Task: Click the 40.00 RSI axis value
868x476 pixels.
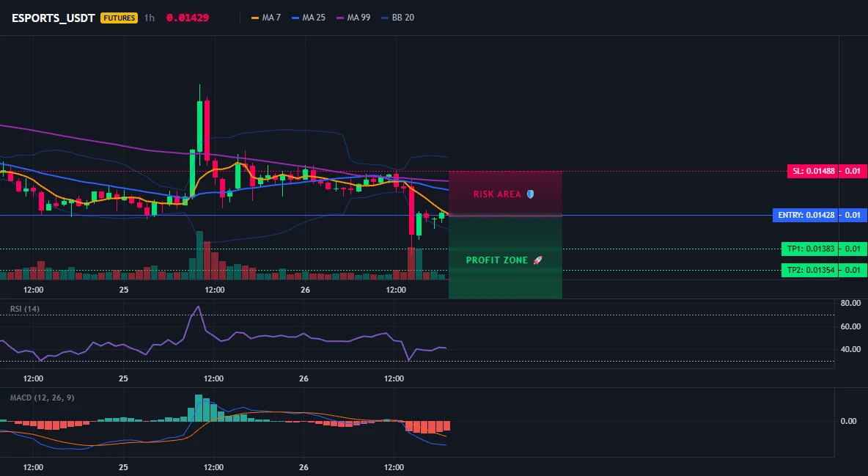Action: (850, 349)
